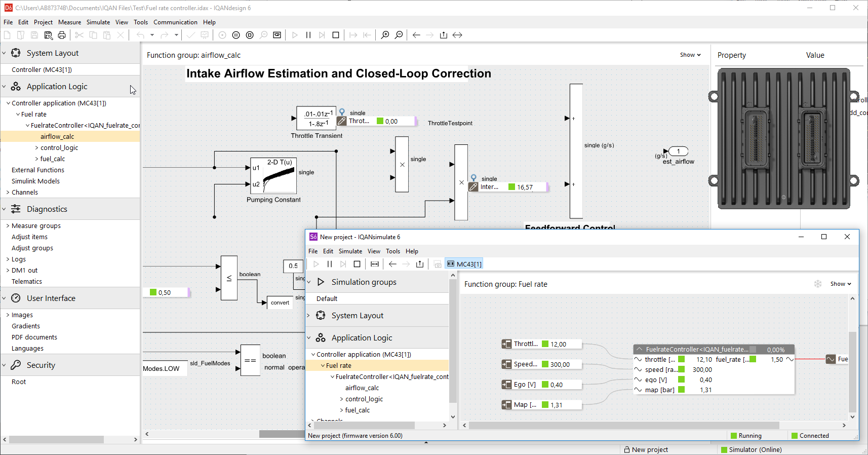This screenshot has width=868, height=455.
Task: Expand fuel_calc in the IQANsimulate tree
Action: tap(341, 410)
